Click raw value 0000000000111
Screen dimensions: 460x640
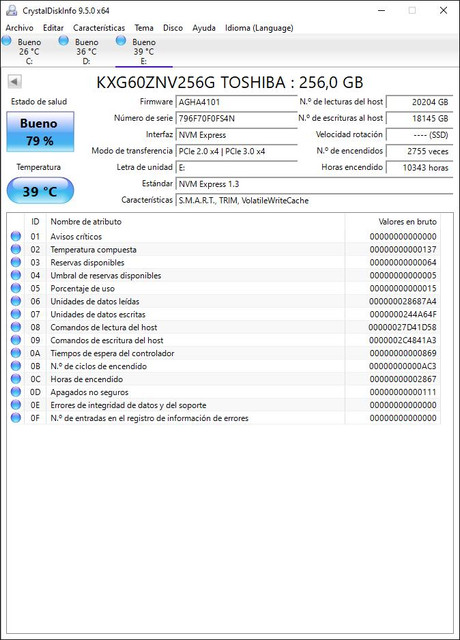click(x=403, y=392)
